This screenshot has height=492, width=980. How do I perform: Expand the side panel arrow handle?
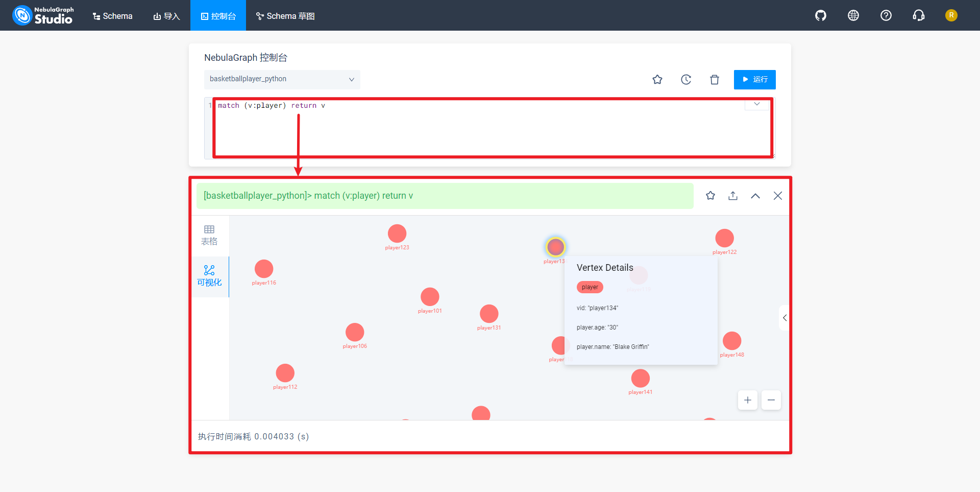[x=784, y=318]
